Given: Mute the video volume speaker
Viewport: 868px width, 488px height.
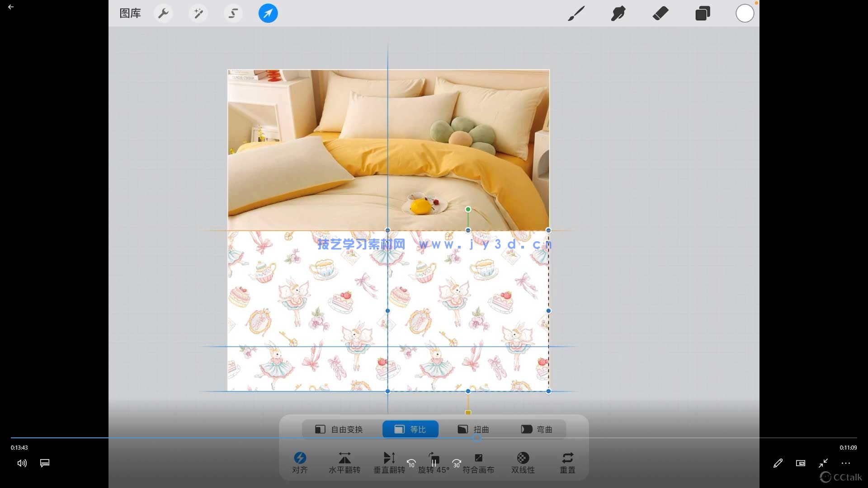Looking at the screenshot, I should pos(22,463).
